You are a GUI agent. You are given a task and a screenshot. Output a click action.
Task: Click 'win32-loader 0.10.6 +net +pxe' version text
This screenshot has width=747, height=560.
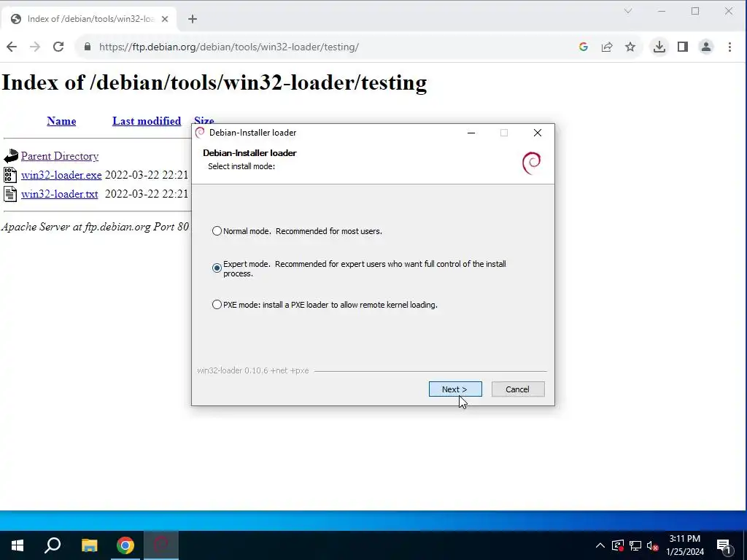click(253, 370)
